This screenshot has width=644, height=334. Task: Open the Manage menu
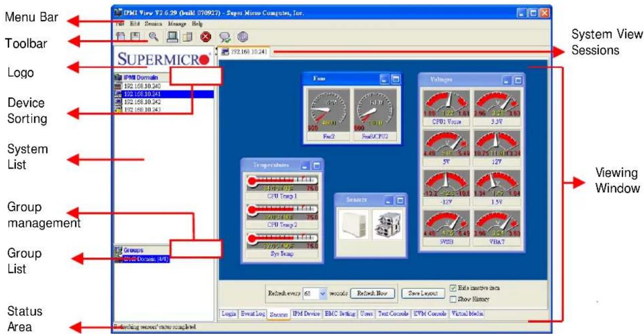[177, 24]
